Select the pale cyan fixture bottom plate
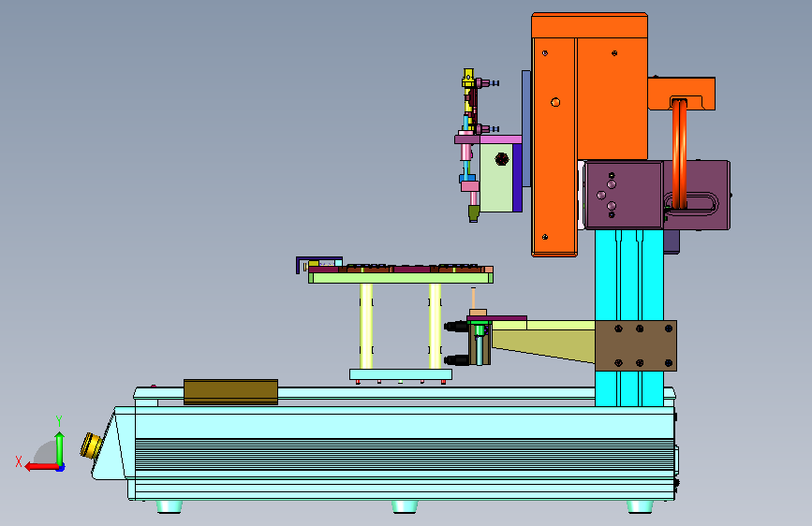 (x=401, y=374)
